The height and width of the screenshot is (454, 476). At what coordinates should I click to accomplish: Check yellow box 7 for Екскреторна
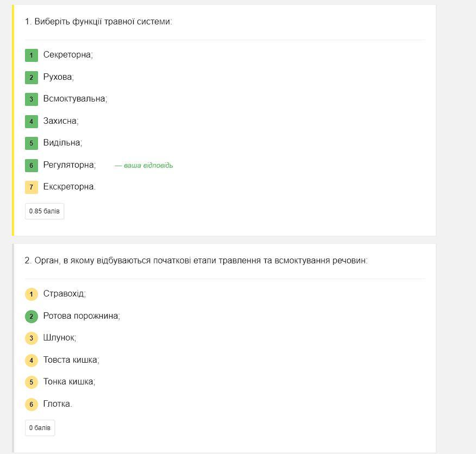(32, 187)
